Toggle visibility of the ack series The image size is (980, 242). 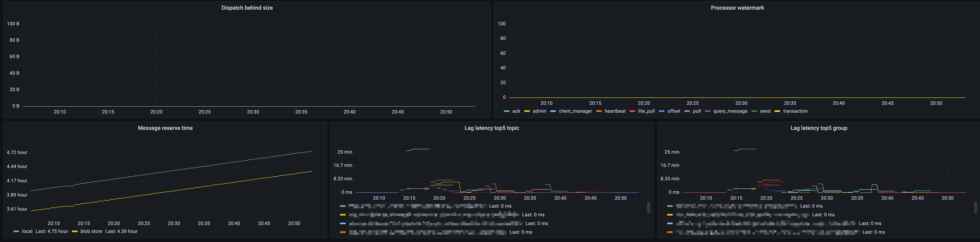(516, 111)
